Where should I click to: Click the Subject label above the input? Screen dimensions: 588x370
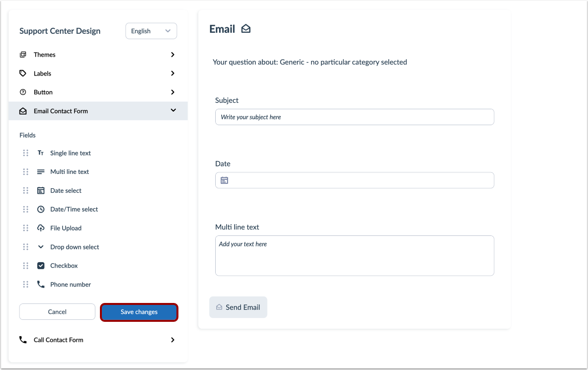(x=227, y=100)
